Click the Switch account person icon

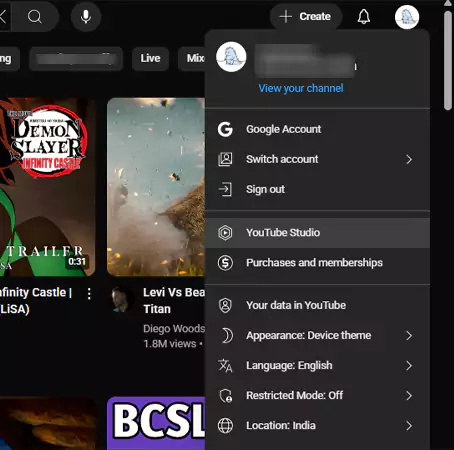225,159
